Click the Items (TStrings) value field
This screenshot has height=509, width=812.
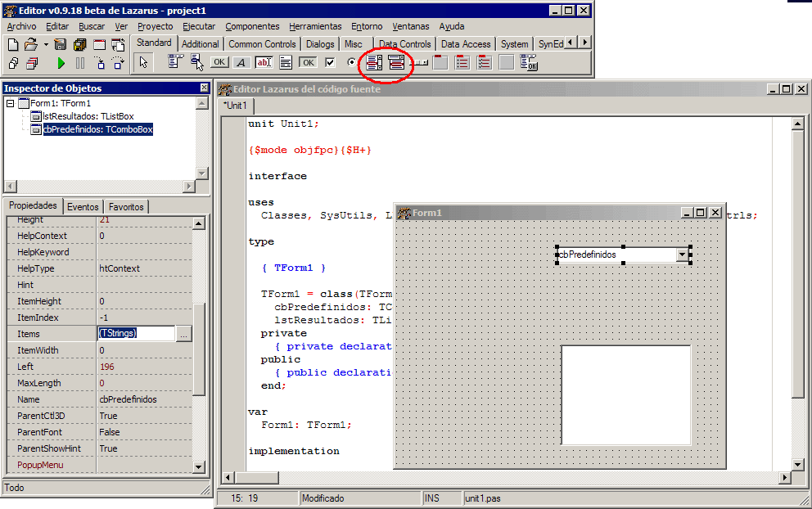[x=136, y=333]
